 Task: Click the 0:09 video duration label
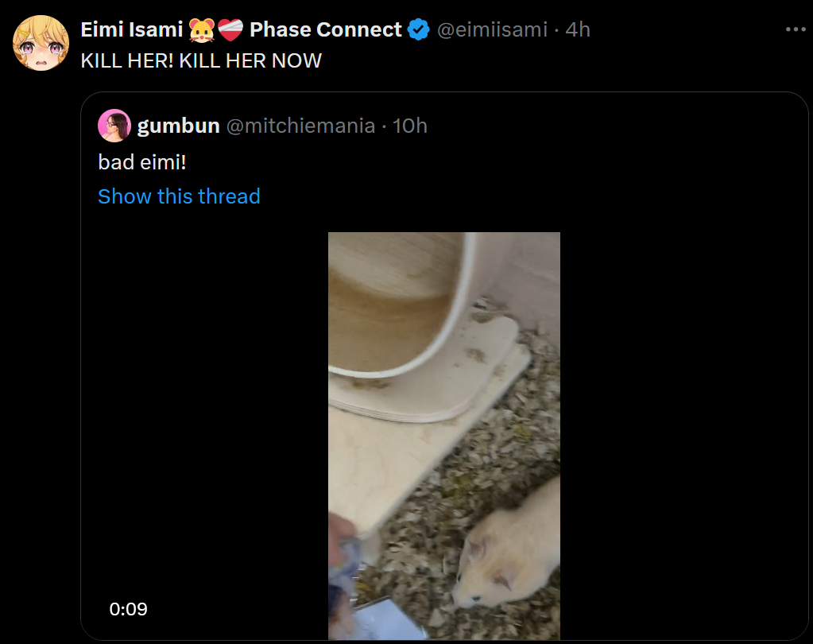click(x=129, y=609)
